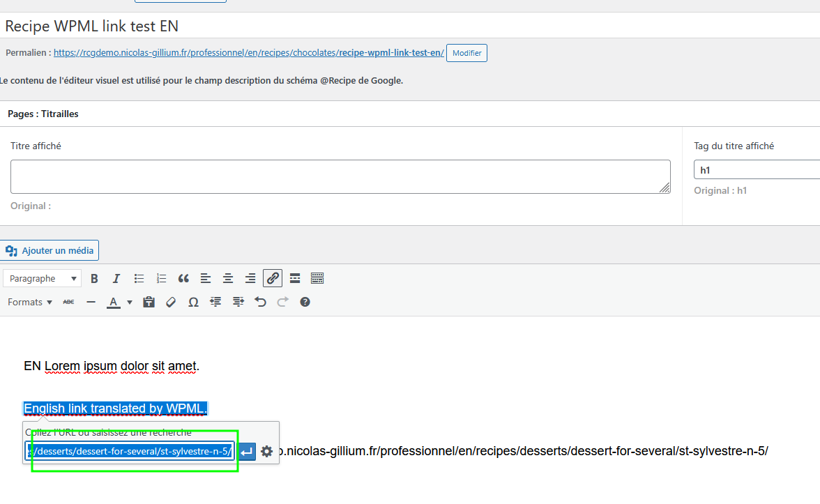Click the insert/edit link icon
This screenshot has width=820, height=504.
[273, 279]
